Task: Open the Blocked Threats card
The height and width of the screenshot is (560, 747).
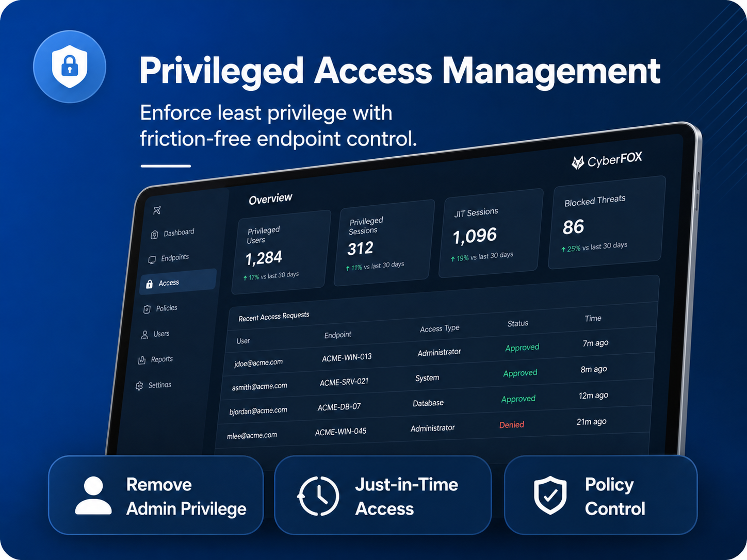Action: (607, 222)
